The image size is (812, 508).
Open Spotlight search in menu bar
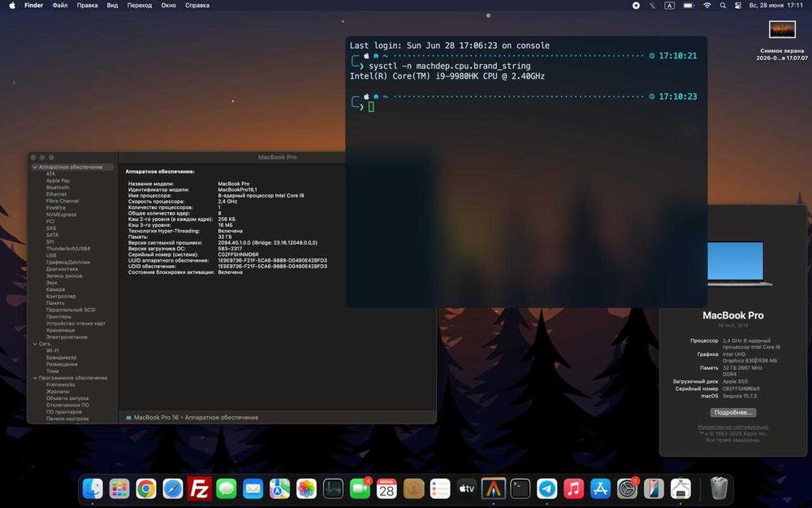coord(723,5)
